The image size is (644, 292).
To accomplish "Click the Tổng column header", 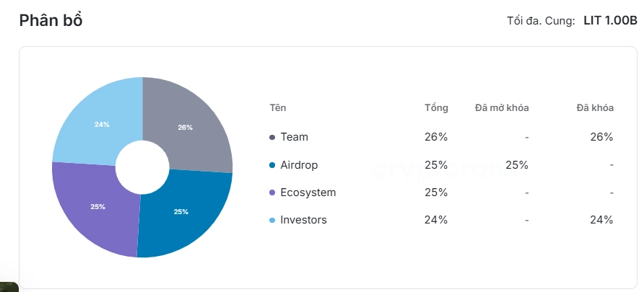I will (436, 107).
